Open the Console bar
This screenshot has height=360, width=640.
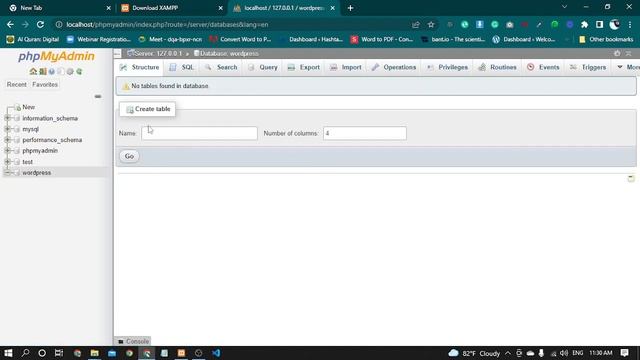click(133, 341)
